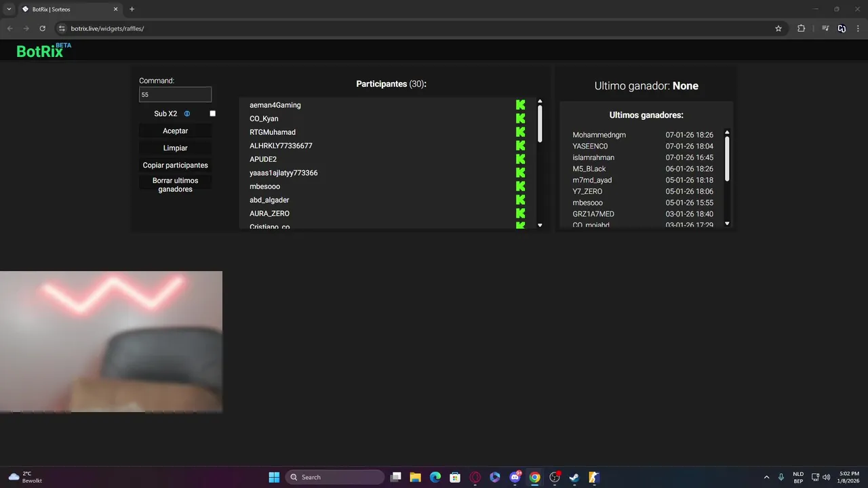
Task: Click the Kick icon beside CO_Kyan
Action: click(521, 119)
